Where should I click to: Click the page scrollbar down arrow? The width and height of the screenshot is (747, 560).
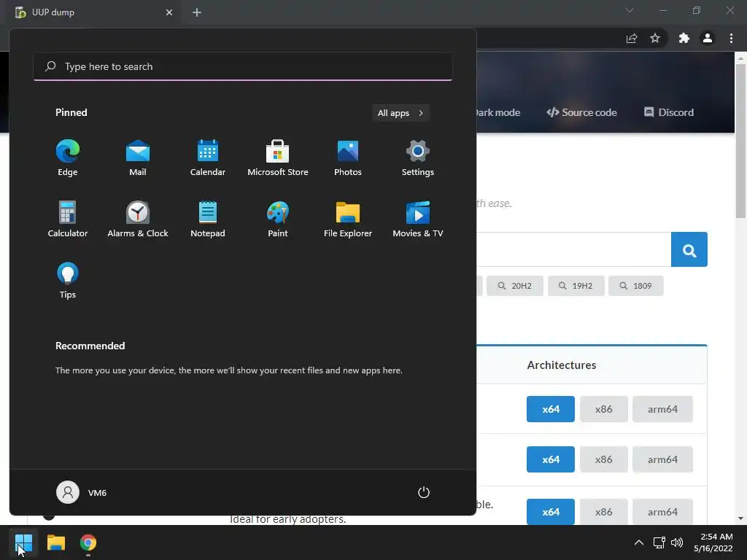(741, 518)
